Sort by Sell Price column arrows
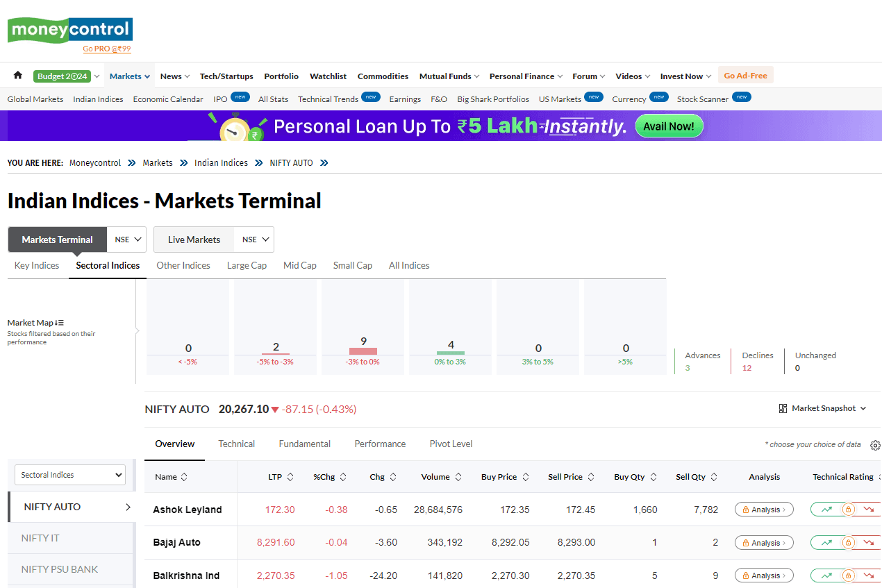 tap(591, 477)
